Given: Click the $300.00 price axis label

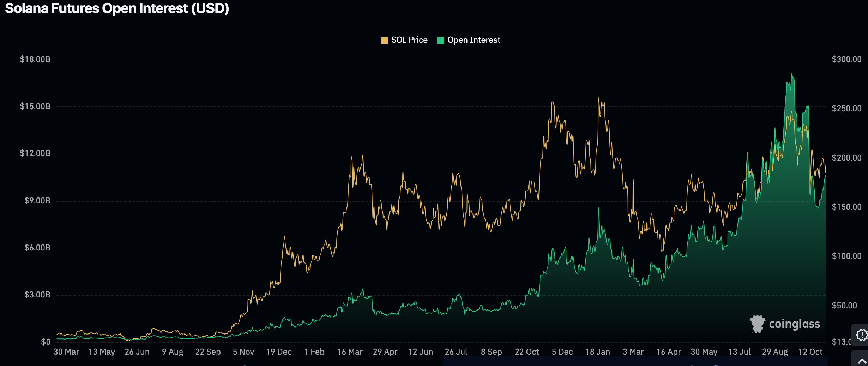Looking at the screenshot, I should click(x=846, y=59).
